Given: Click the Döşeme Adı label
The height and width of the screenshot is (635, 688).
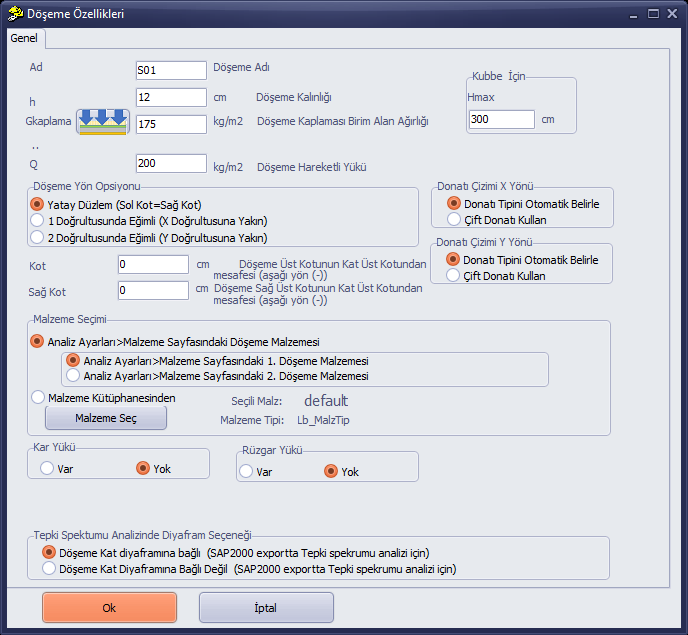Looking at the screenshot, I should 241,67.
